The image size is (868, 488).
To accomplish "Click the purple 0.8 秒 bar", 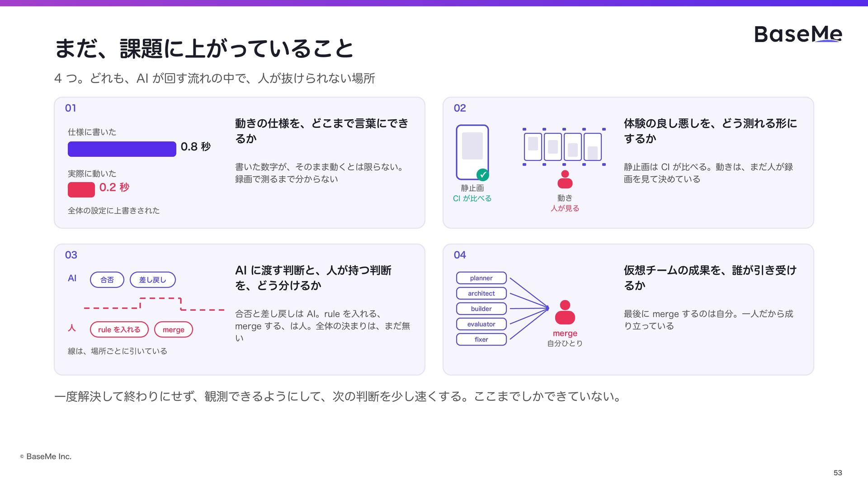I will [122, 149].
